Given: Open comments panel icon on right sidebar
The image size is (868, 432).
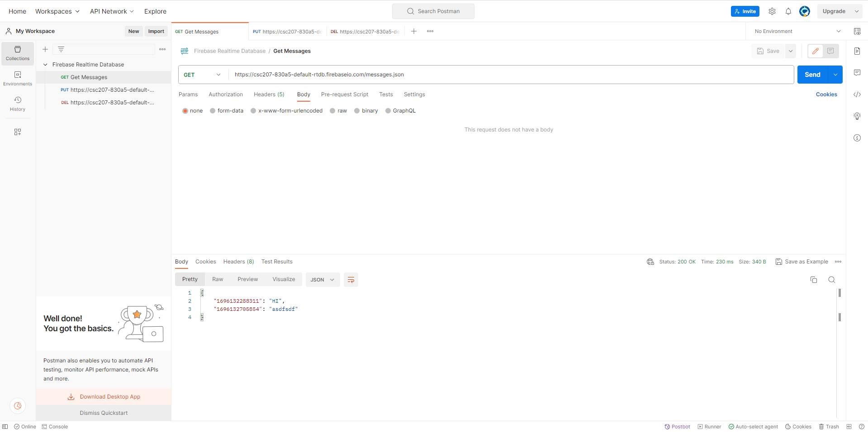Looking at the screenshot, I should [857, 73].
